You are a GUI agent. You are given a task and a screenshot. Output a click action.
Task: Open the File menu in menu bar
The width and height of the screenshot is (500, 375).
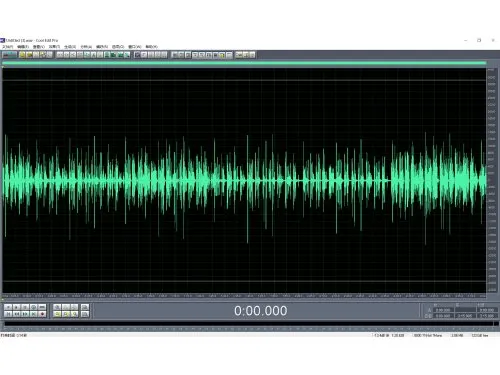tap(7, 47)
